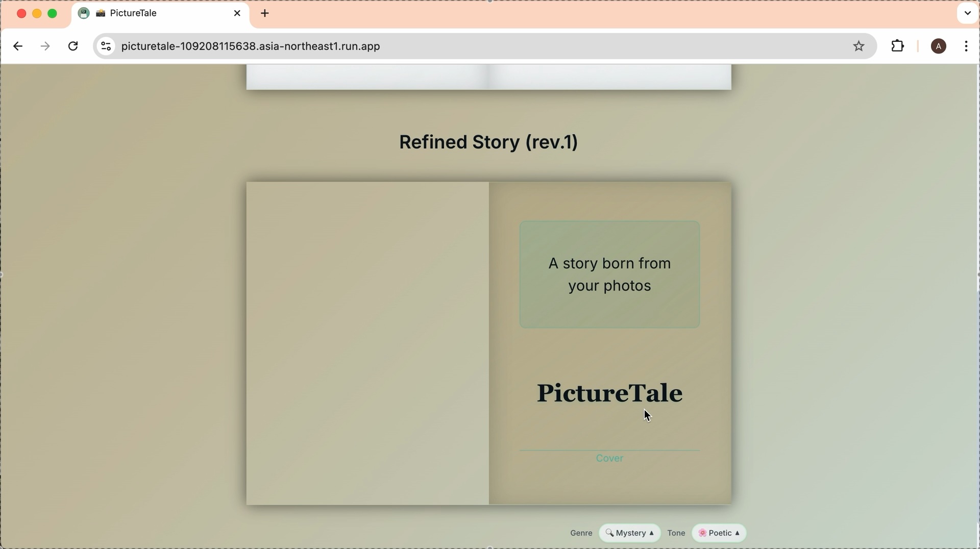The width and height of the screenshot is (980, 549).
Task: Click 'A story born from your photos' box
Action: (610, 274)
